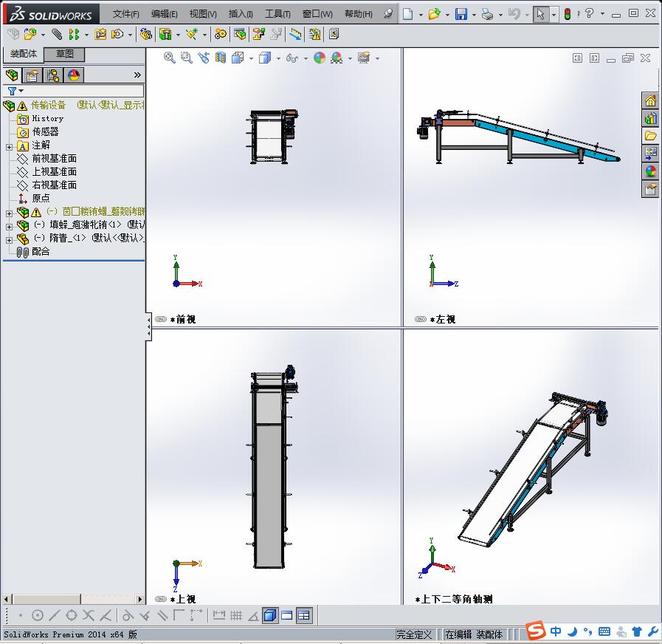Click the Interference Detection ruler icon
The image size is (662, 644).
pos(295,34)
